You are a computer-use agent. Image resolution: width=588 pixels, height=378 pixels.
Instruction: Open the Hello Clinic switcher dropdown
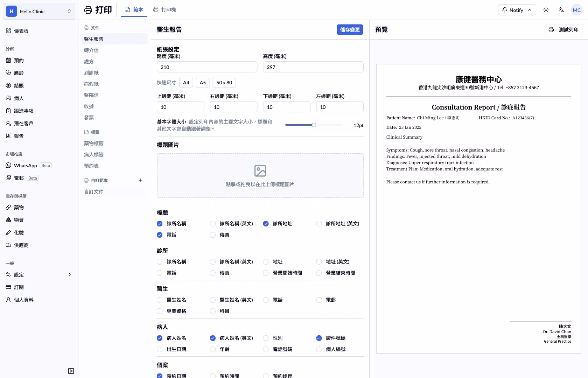tap(39, 11)
